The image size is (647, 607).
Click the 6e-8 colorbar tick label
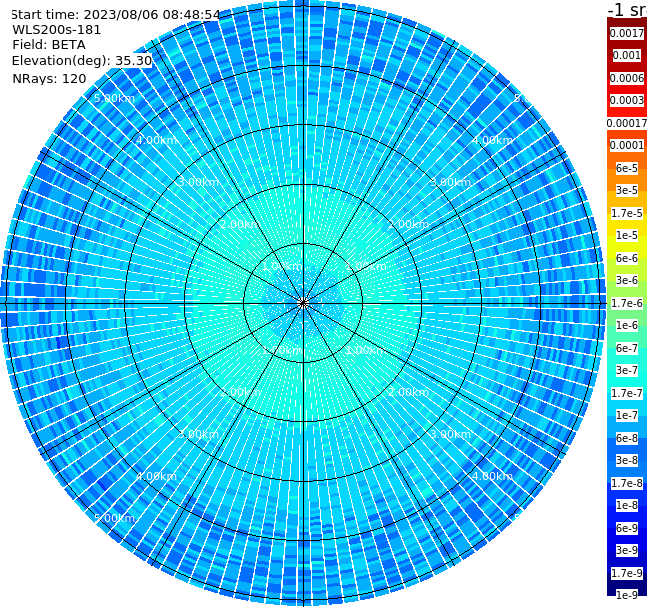pyautogui.click(x=627, y=438)
